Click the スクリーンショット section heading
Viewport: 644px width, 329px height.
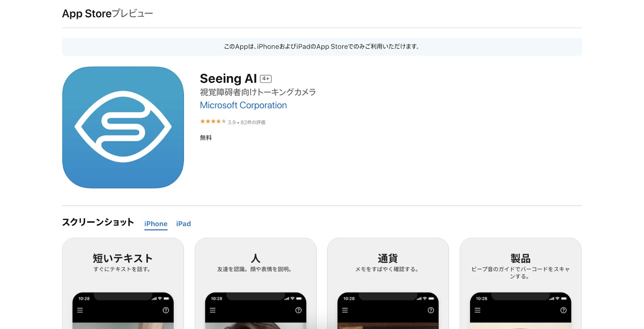98,222
